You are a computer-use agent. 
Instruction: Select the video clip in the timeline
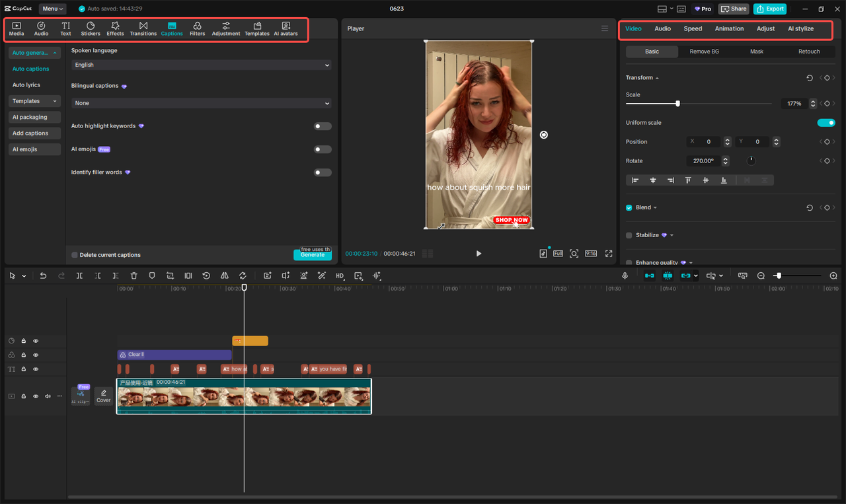(x=244, y=396)
